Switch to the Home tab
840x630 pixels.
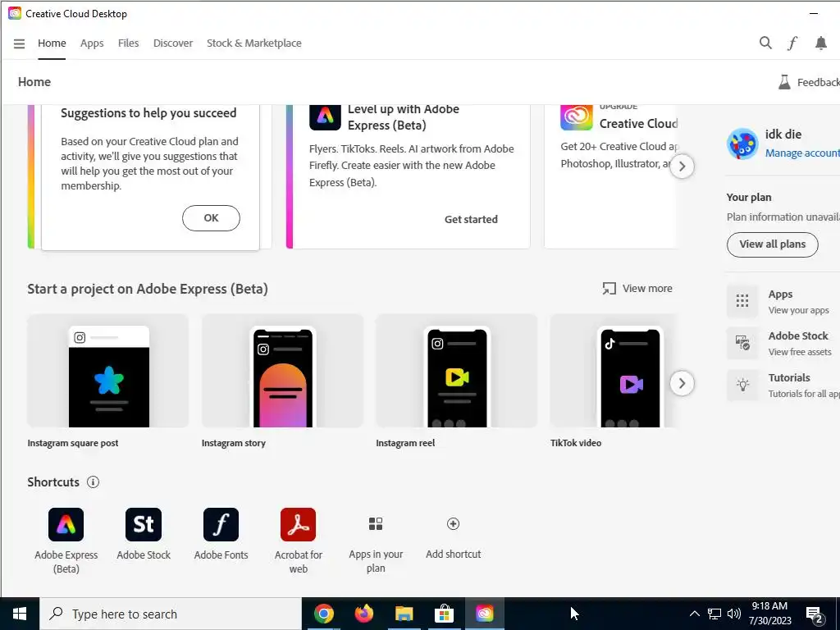tap(52, 43)
